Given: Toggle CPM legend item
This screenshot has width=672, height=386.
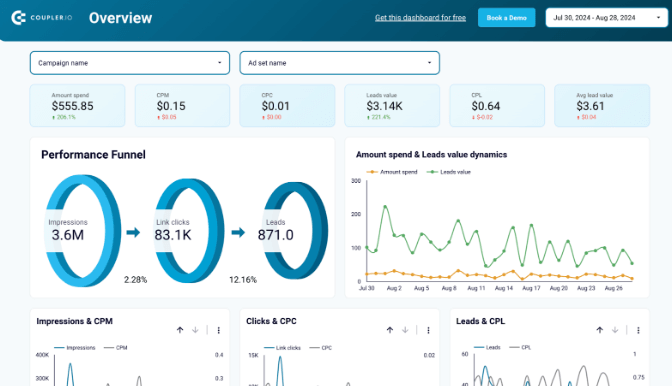Looking at the screenshot, I should coord(116,347).
